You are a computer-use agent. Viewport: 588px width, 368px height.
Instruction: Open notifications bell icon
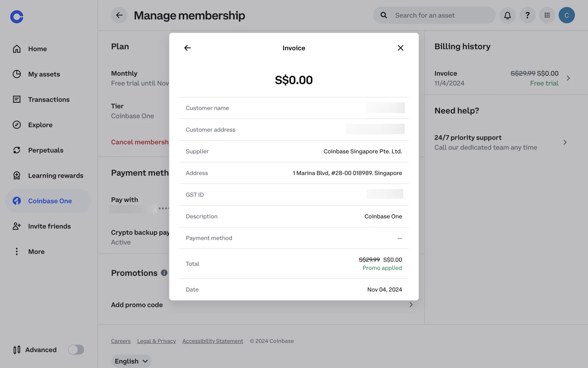(x=507, y=15)
